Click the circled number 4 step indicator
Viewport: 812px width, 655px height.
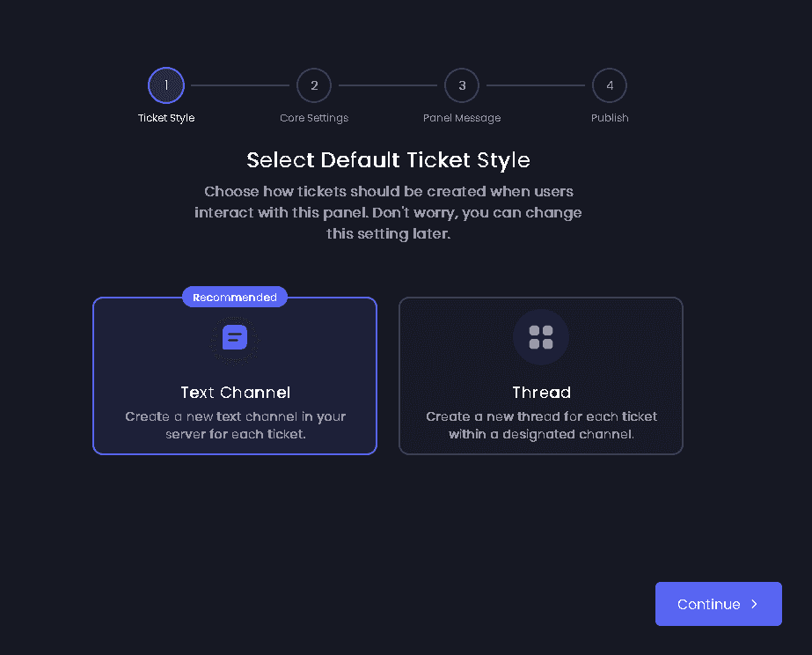tap(610, 85)
